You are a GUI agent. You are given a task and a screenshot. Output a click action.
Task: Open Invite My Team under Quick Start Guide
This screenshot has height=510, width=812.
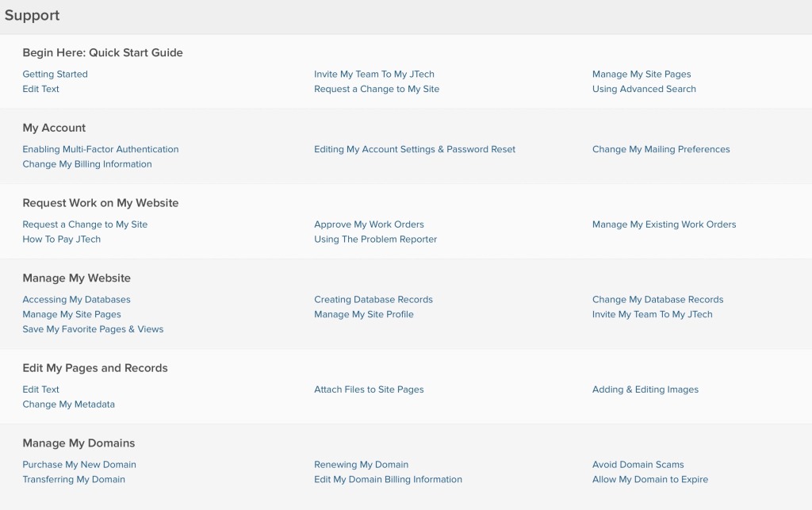tap(374, 74)
